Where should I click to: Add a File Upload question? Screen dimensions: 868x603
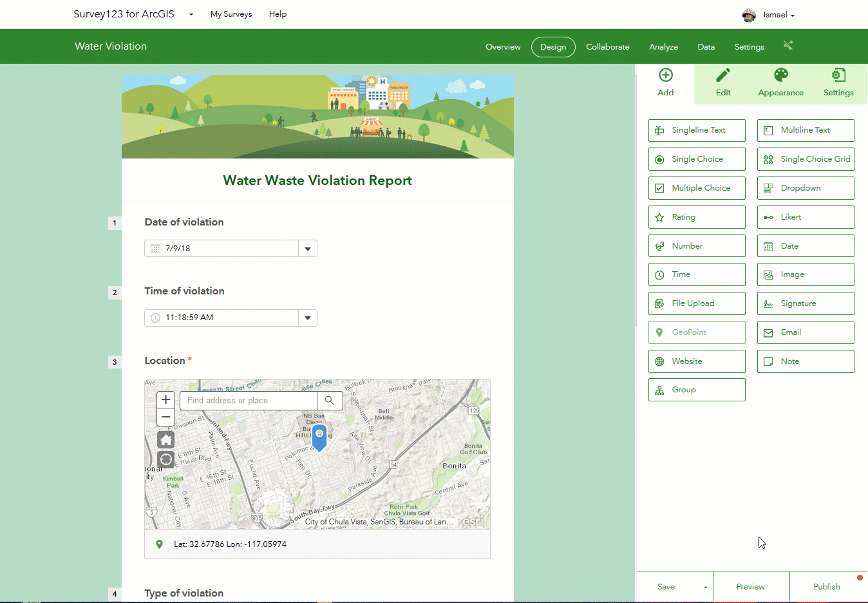697,303
